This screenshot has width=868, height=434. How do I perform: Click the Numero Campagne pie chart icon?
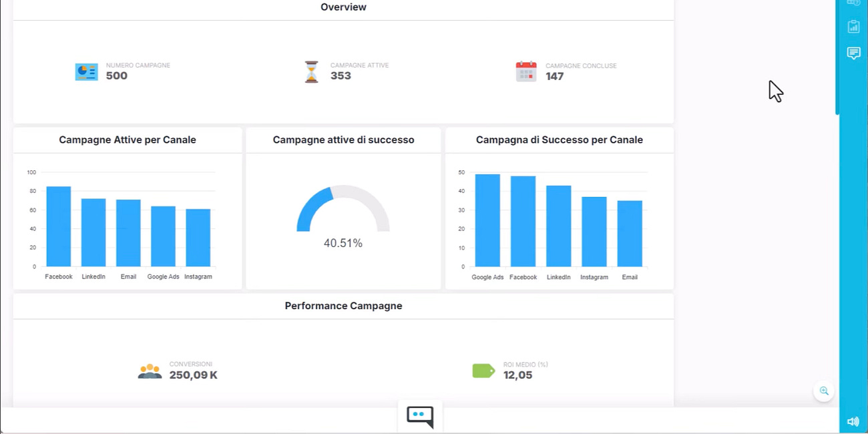tap(86, 71)
